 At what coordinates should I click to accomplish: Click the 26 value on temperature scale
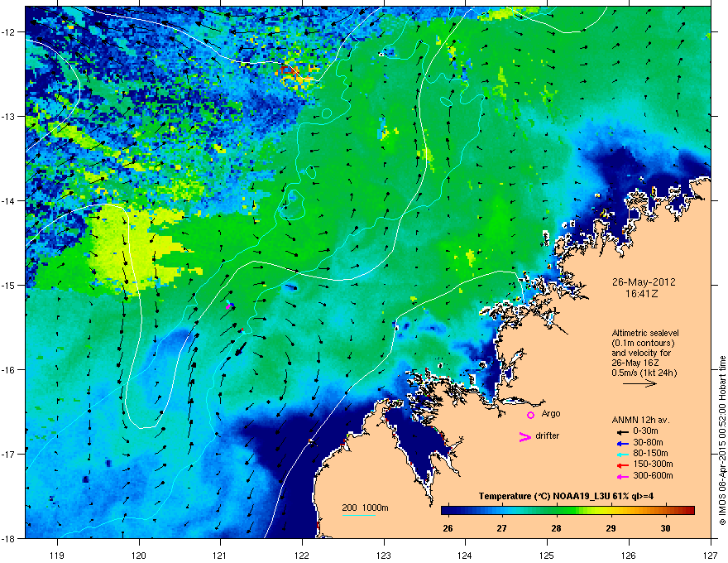coord(448,528)
